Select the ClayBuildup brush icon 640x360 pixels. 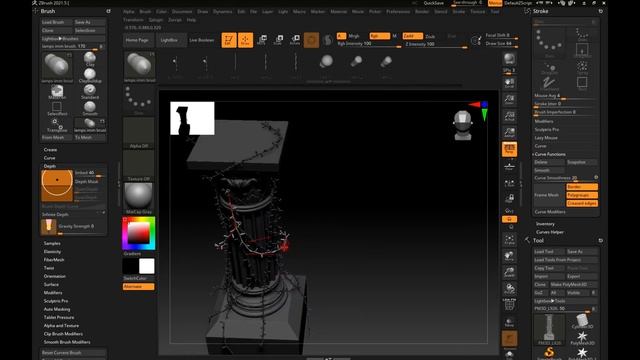(90, 75)
